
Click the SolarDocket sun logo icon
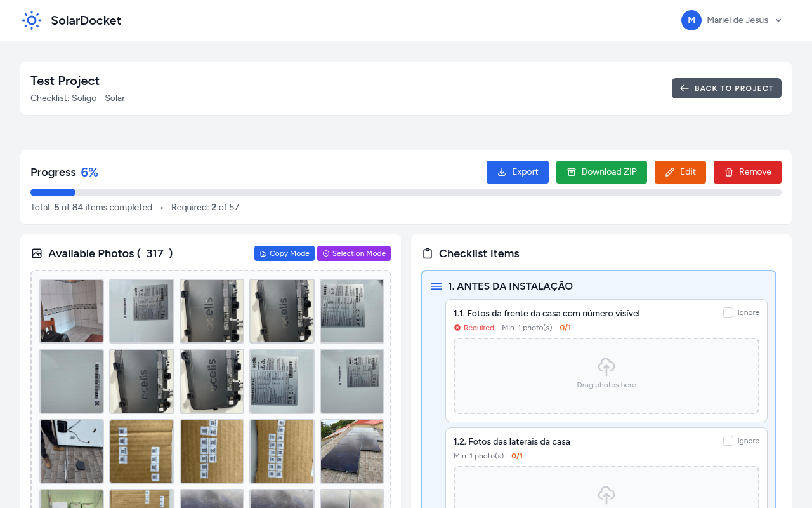pyautogui.click(x=32, y=20)
